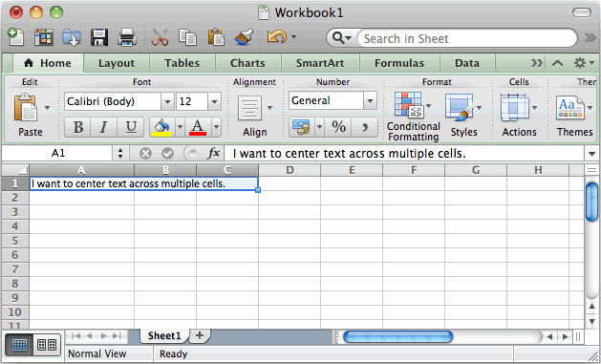This screenshot has width=601, height=364.
Task: Go to Formulas tab
Action: click(x=399, y=63)
